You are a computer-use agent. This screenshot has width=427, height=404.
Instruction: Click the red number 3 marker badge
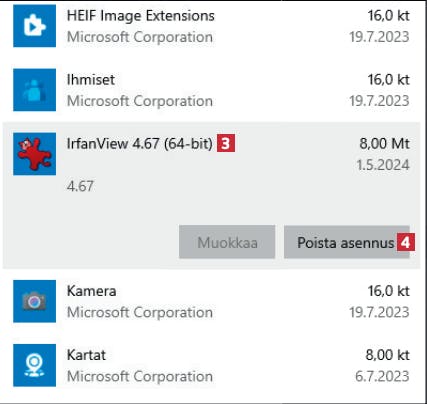point(226,143)
